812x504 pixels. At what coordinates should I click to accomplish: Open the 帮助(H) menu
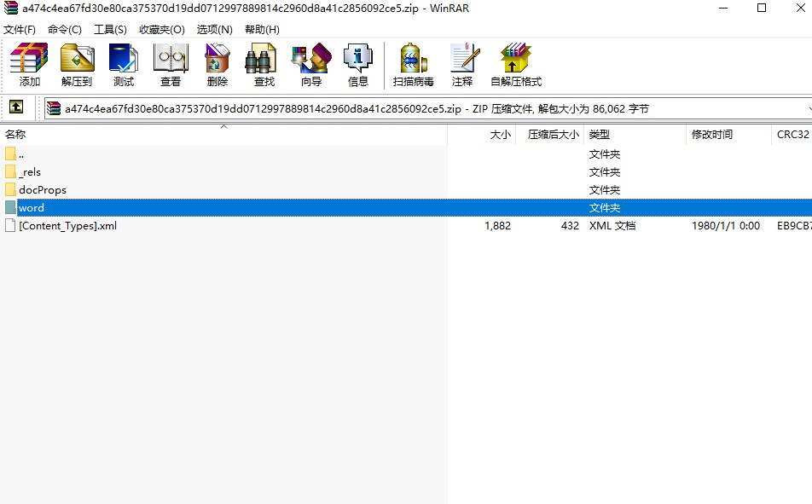coord(262,30)
